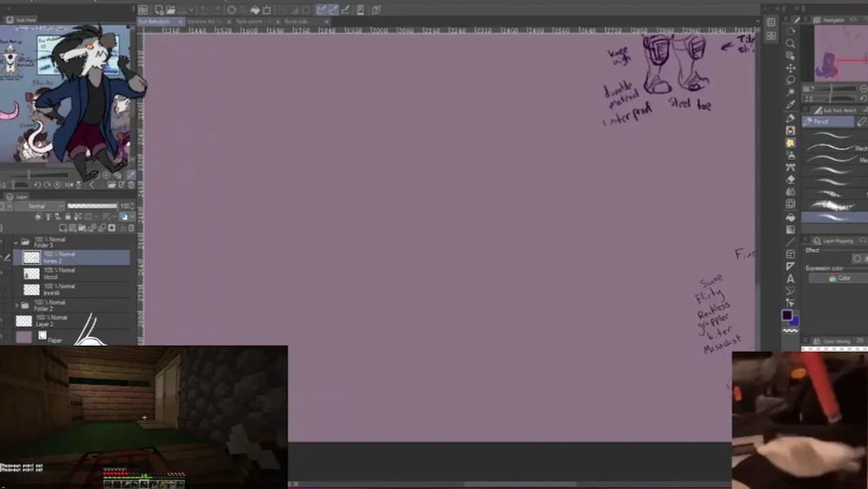
Task: Select the Decoration tool with yellow flower icon
Action: pos(791,143)
